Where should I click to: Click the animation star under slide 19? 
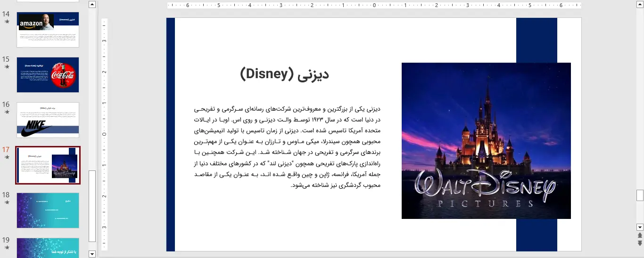coord(7,248)
